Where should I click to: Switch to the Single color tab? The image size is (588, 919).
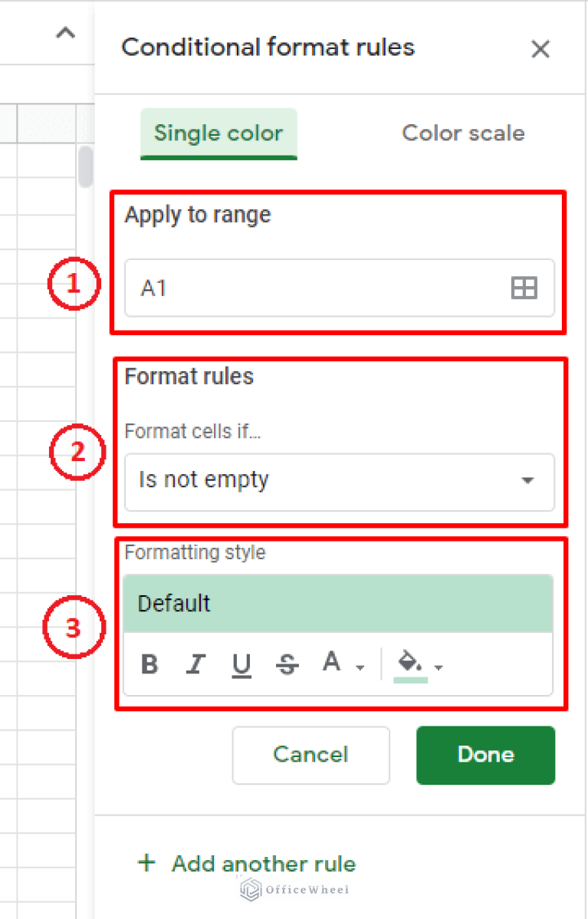coord(218,133)
